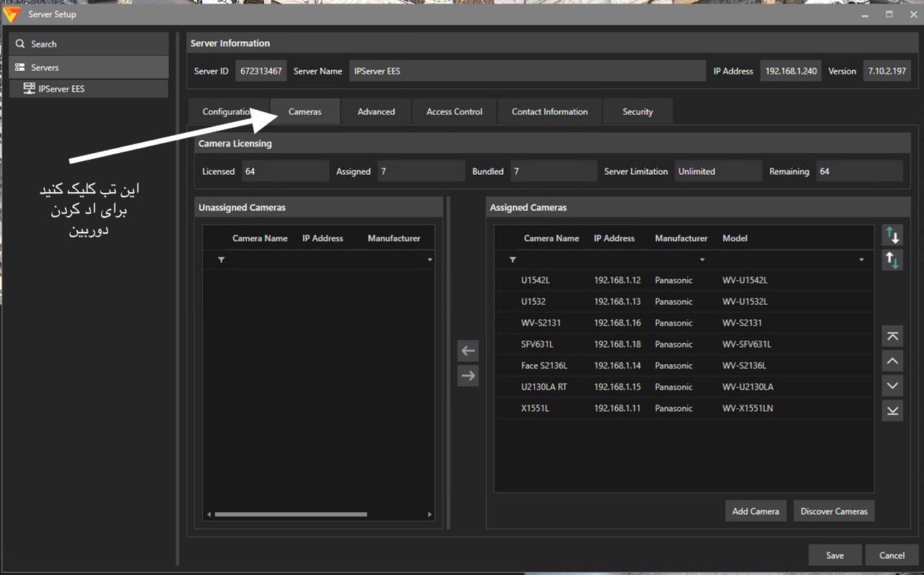Click Assigned Cameras Camera Name column header
924x575 pixels.
pos(552,238)
